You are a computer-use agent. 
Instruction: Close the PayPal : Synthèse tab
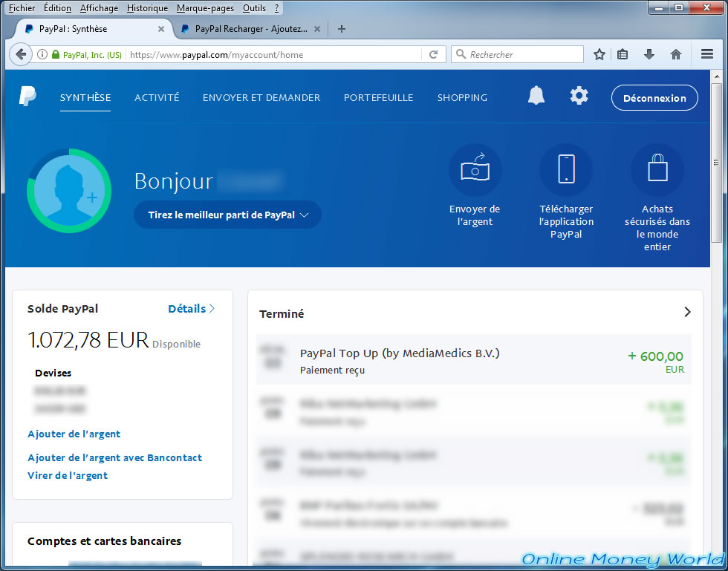tap(161, 29)
